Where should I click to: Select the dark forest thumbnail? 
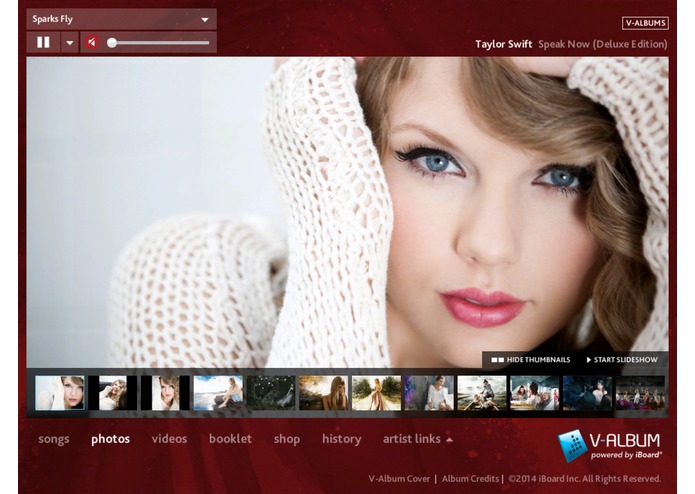click(x=271, y=393)
